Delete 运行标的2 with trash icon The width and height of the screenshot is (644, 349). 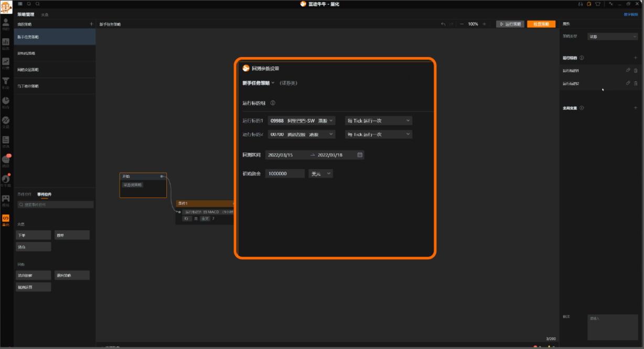pos(636,83)
